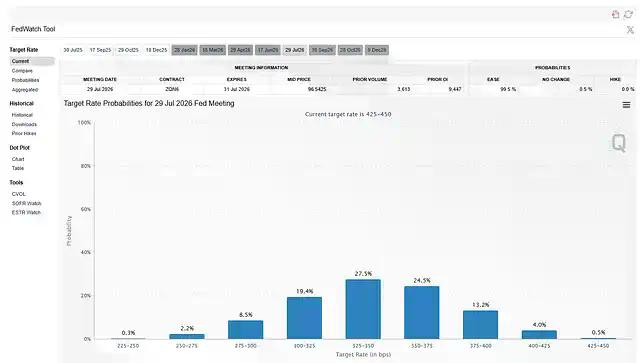
Task: Click the Ease probability value 99.5 %
Action: [x=508, y=89]
